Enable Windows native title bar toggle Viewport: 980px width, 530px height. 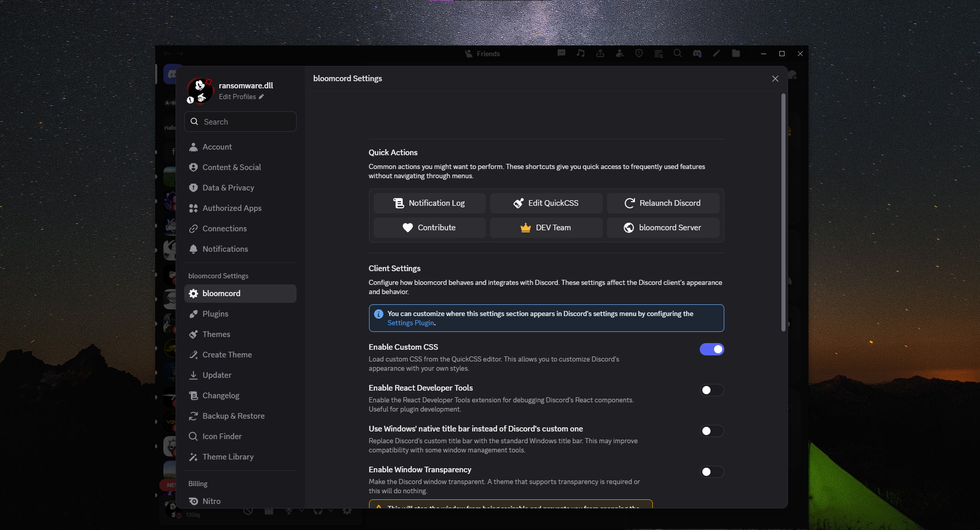pyautogui.click(x=712, y=431)
